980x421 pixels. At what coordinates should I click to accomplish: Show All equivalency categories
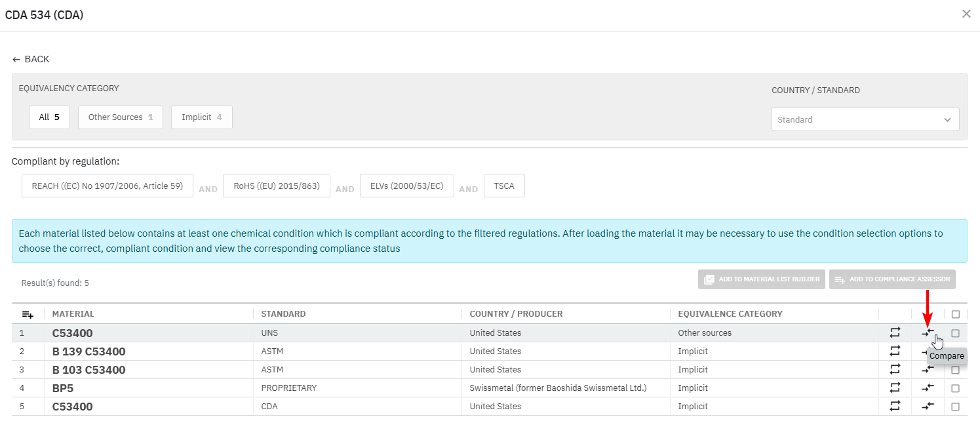coord(49,117)
